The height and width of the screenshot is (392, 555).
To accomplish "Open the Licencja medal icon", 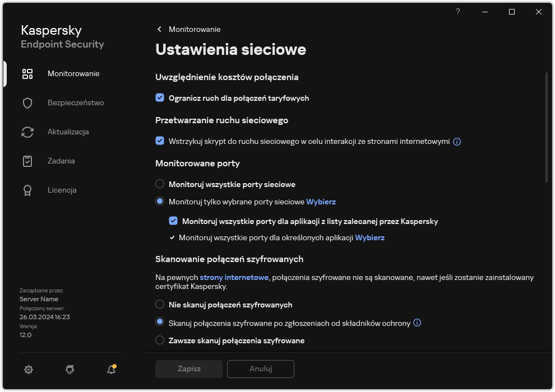I will click(27, 190).
